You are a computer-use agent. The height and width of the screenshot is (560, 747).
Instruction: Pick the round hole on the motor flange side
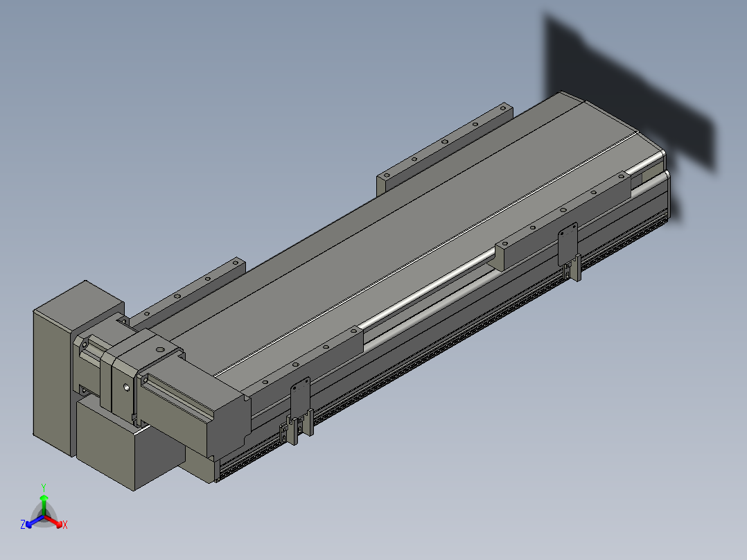click(x=126, y=388)
